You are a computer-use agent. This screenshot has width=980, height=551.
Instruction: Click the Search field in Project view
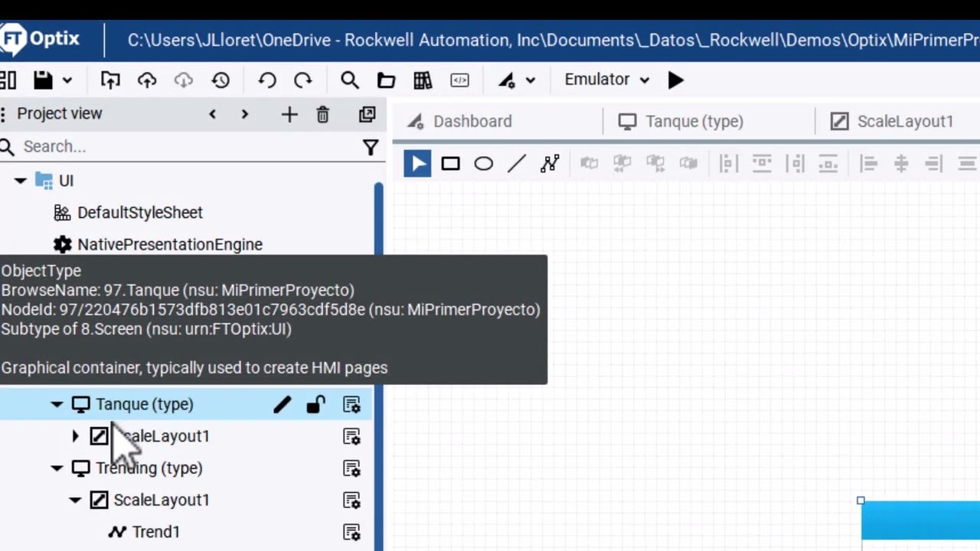tap(191, 146)
